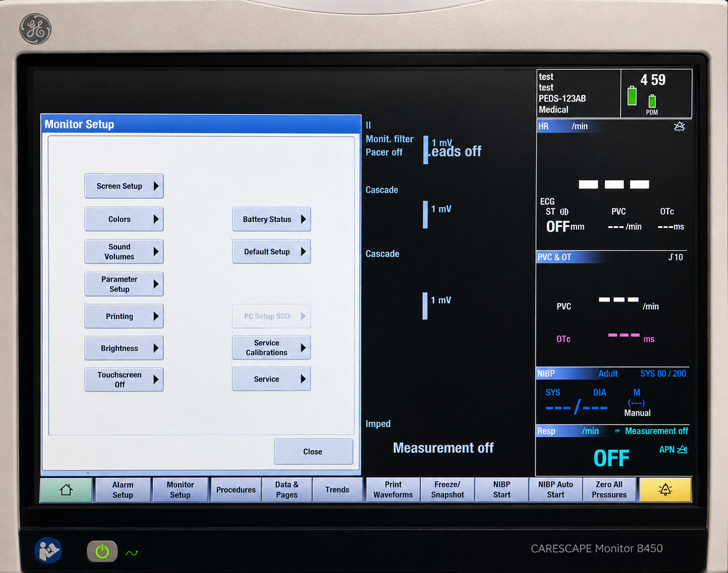728x573 pixels.
Task: Open Service Calibrations submenu
Action: (271, 348)
